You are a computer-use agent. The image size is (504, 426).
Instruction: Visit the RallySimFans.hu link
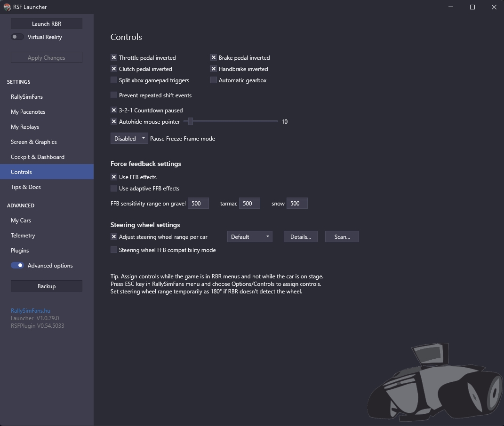coord(31,311)
